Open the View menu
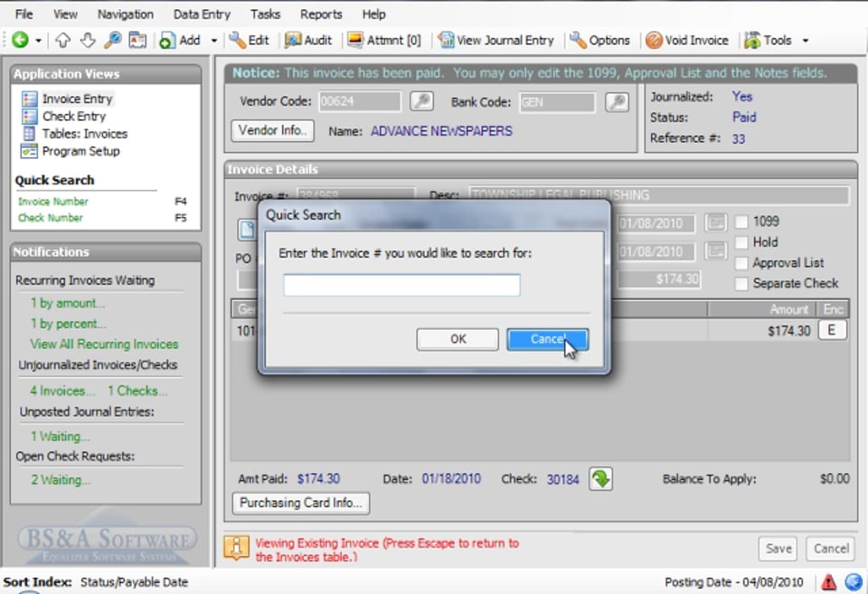 pos(65,14)
